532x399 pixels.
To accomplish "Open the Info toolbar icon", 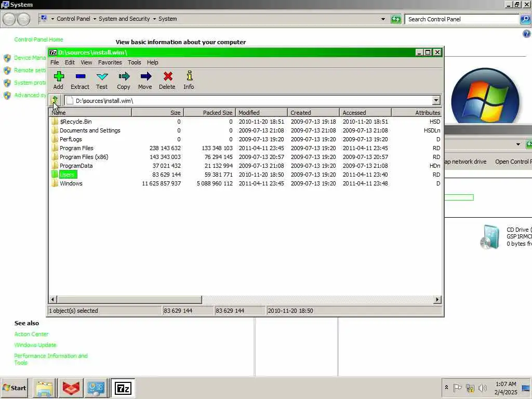I will click(189, 80).
